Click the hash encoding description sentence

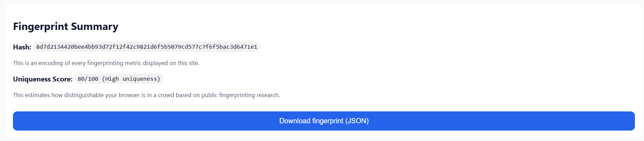(106, 63)
